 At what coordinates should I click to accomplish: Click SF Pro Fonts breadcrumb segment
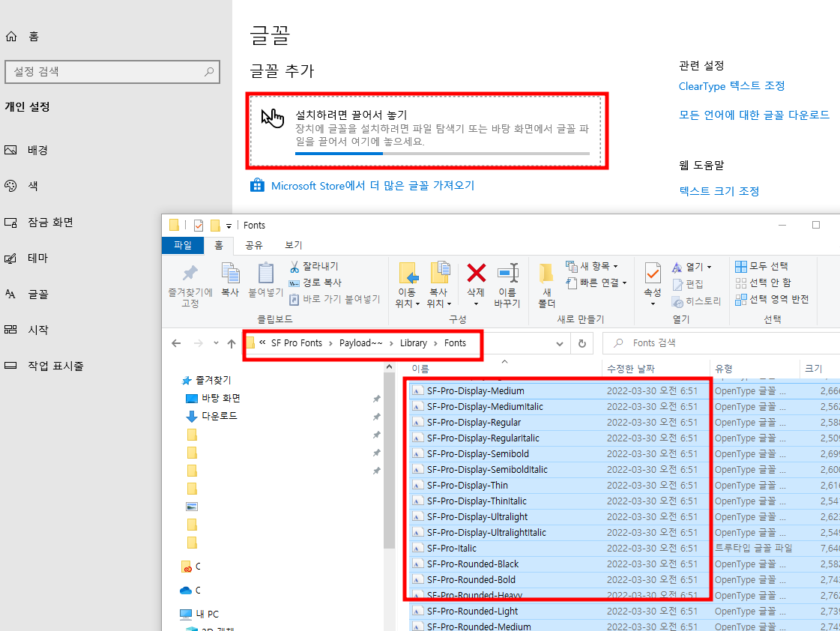[x=297, y=343]
